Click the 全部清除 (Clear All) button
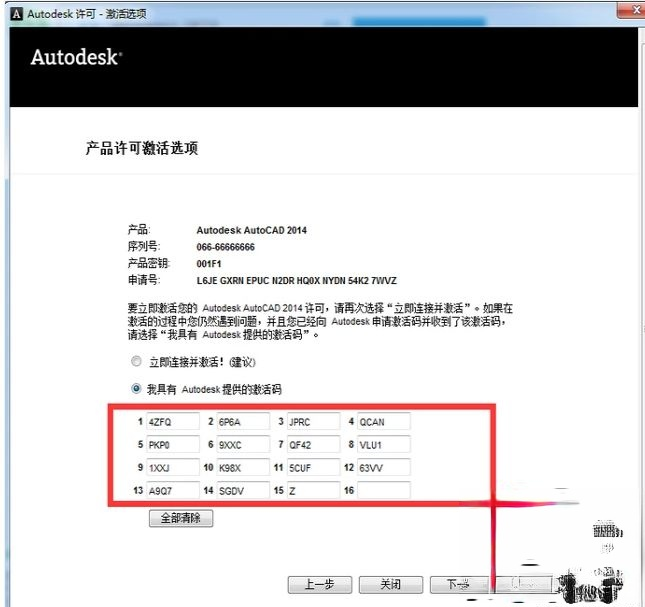The image size is (645, 607). point(181,518)
